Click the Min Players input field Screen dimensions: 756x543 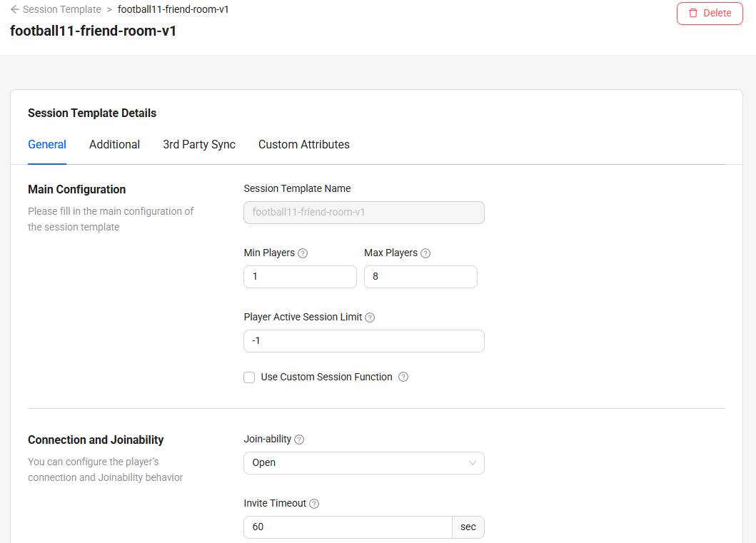point(301,277)
